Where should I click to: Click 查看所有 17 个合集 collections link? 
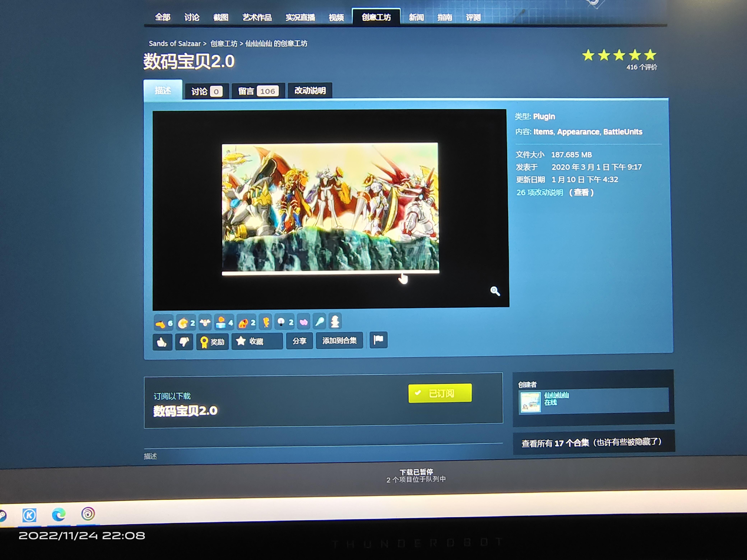[591, 443]
